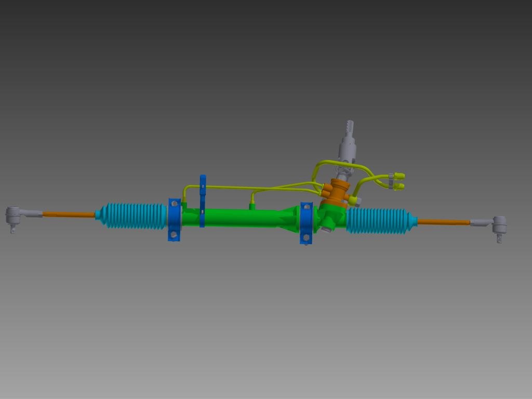
Task: Click the left blue mounting bracket
Action: coord(172,218)
